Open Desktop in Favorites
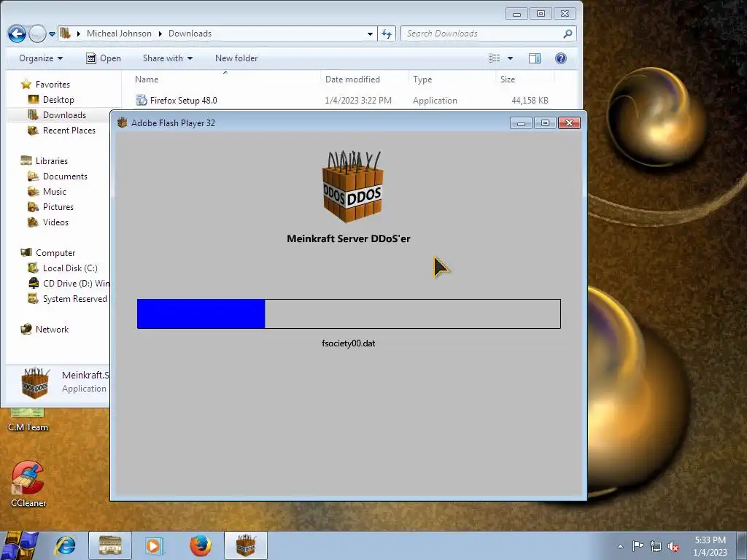747x560 pixels. click(58, 99)
